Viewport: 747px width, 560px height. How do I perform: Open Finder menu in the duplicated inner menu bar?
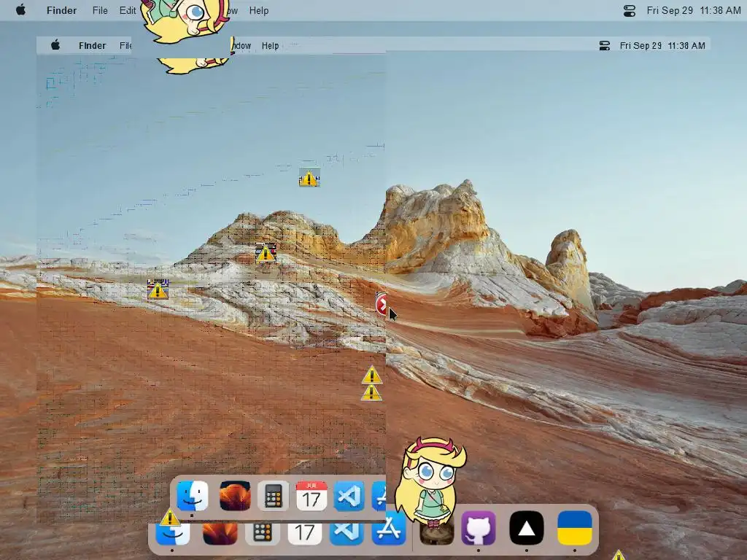[x=93, y=46]
